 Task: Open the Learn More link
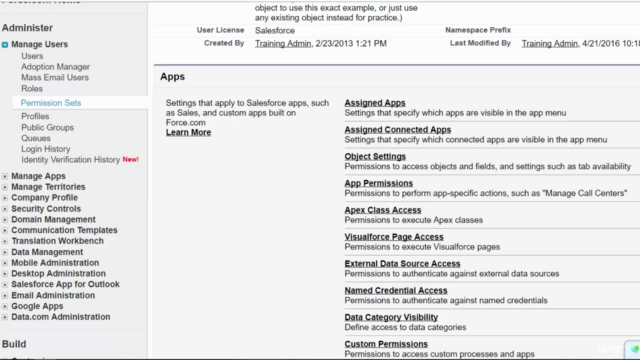point(189,132)
